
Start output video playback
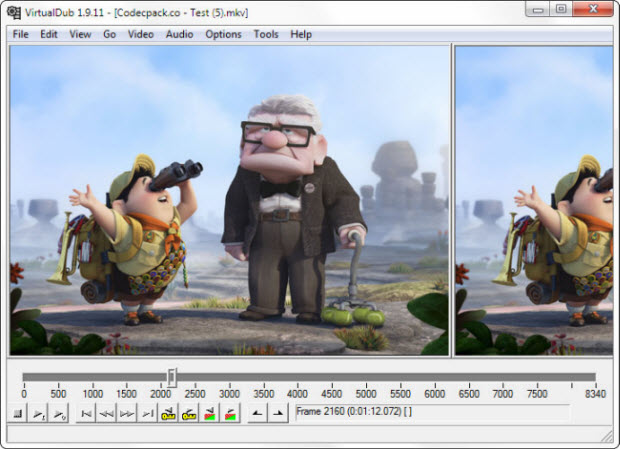[x=59, y=413]
